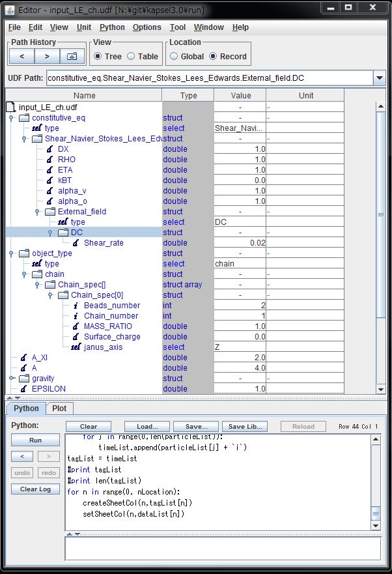Viewport: 392px width, 574px height.
Task: Open the Python menu in menu bar
Action: [112, 27]
